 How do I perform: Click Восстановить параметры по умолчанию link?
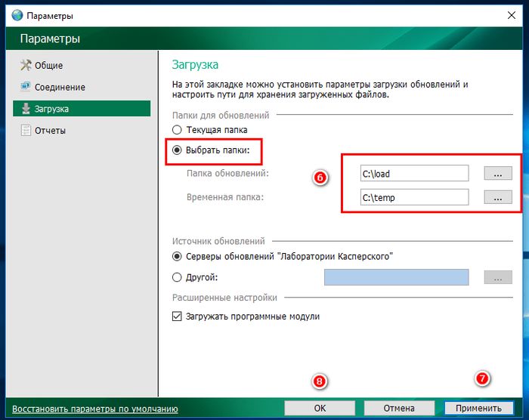point(95,409)
